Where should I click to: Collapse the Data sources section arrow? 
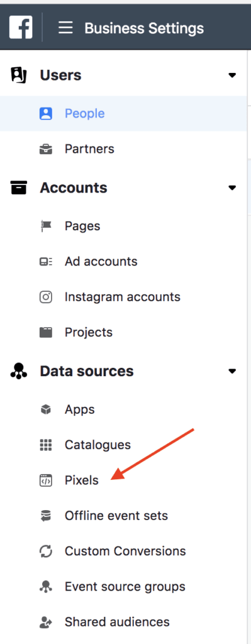click(x=232, y=371)
